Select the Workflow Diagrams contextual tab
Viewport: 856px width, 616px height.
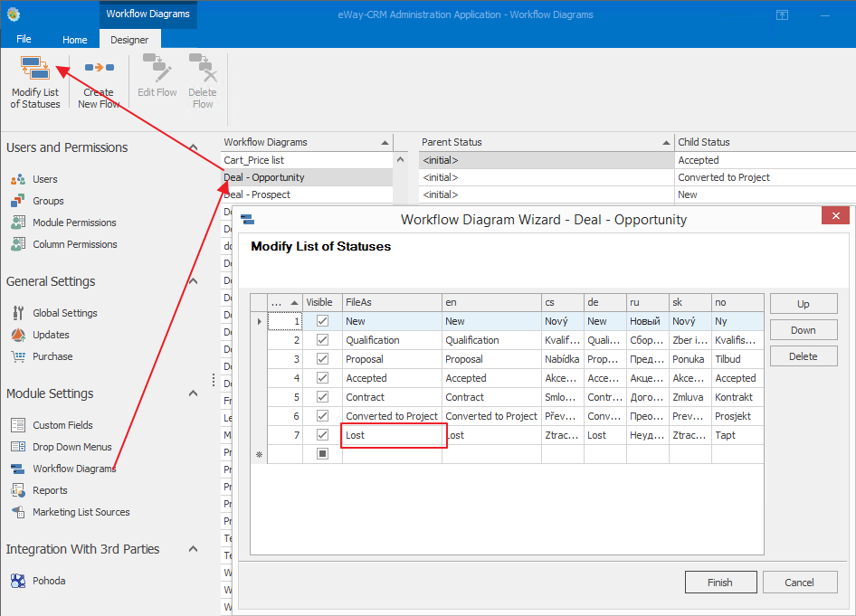[147, 14]
